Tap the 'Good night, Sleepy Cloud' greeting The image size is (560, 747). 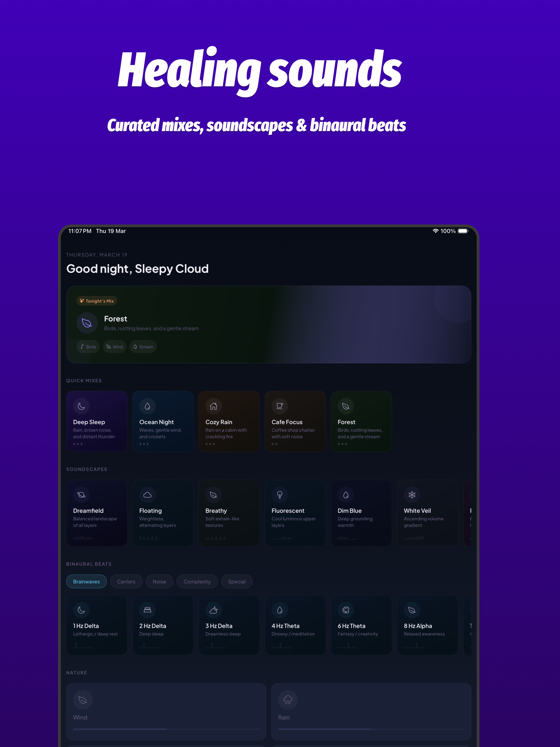click(137, 269)
